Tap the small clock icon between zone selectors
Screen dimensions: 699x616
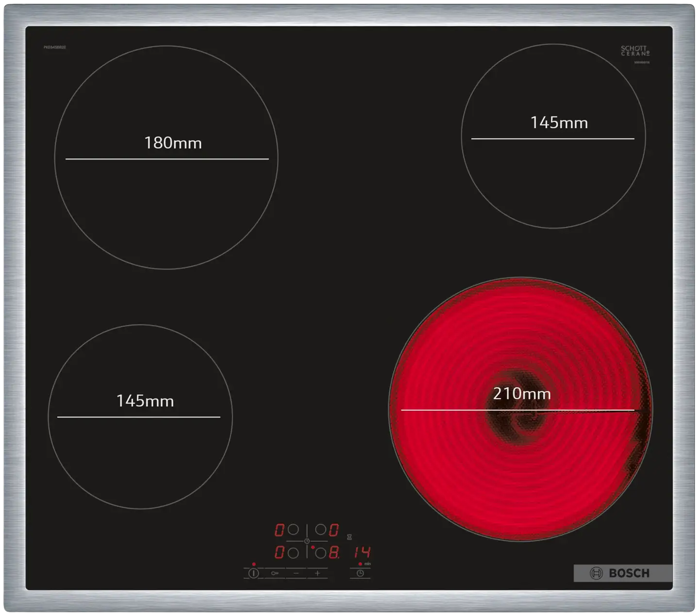(x=307, y=541)
